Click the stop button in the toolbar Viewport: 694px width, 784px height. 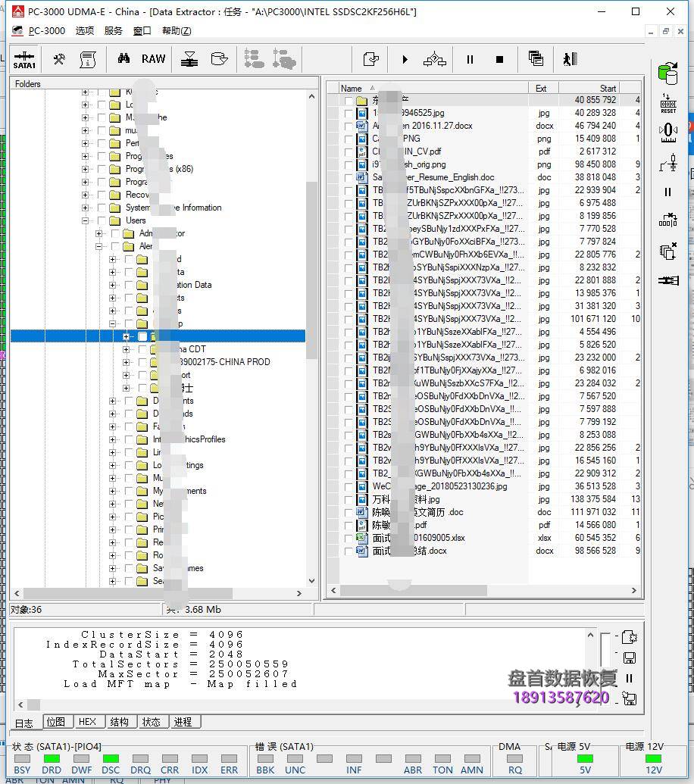pos(499,59)
